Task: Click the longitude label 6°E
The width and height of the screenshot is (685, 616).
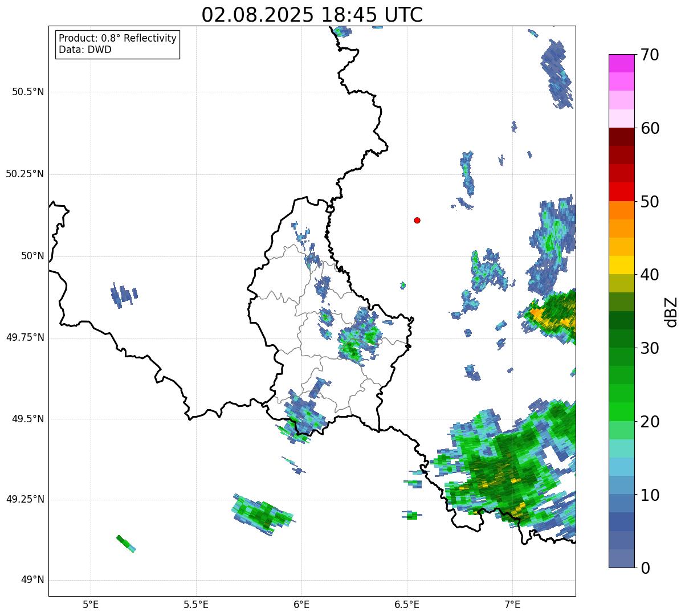Action: [x=301, y=604]
